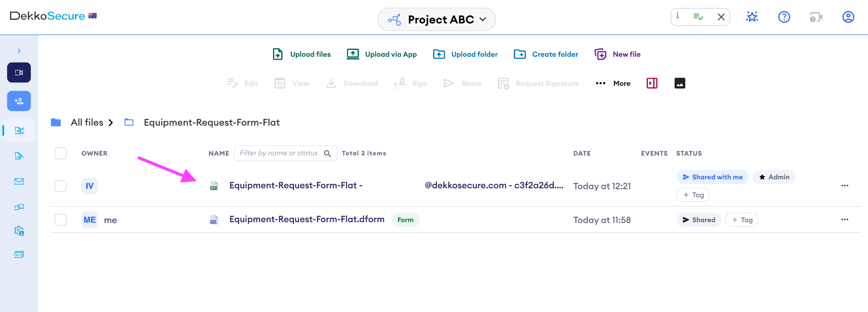Click Upload files
Image resolution: width=868 pixels, height=312 pixels.
[302, 54]
